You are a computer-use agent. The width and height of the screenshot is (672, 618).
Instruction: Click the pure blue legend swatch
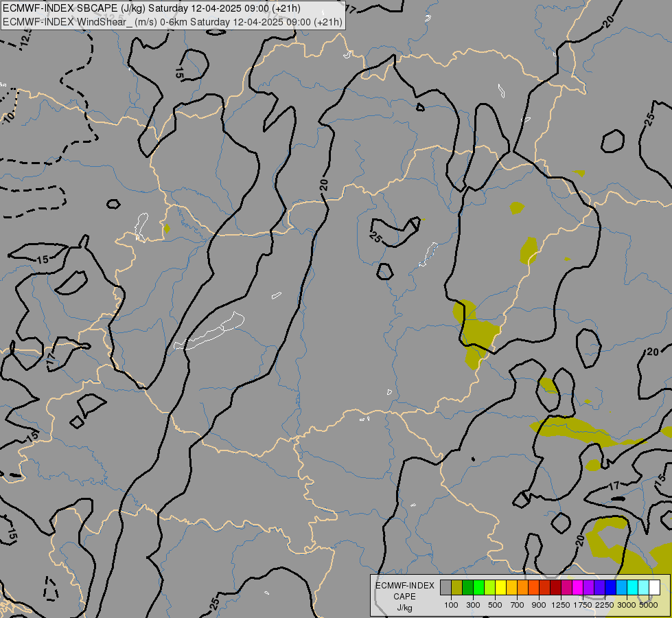610,588
